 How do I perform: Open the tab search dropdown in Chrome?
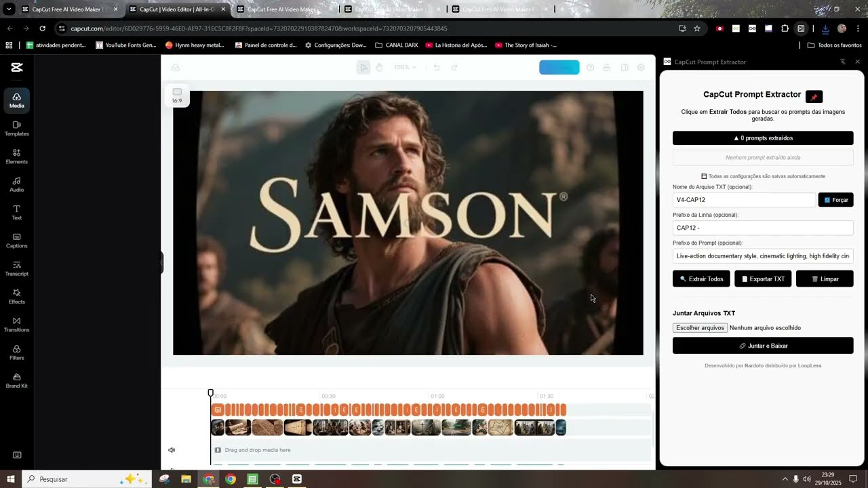click(9, 9)
